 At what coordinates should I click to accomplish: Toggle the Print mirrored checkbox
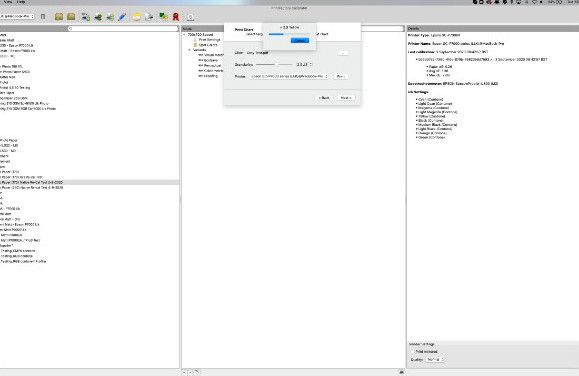[x=413, y=352]
